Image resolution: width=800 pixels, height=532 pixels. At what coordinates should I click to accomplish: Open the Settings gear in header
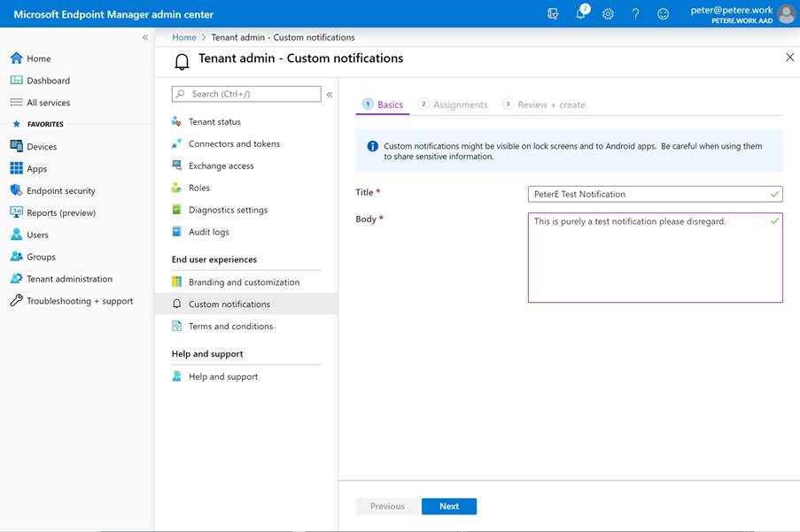(x=608, y=14)
